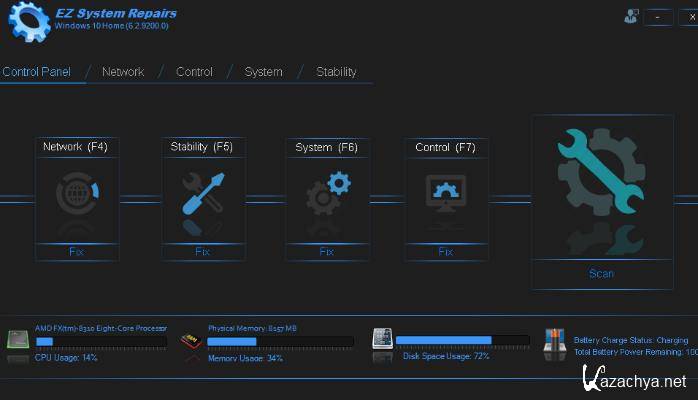
Task: Click the Network globe icon
Action: (77, 196)
